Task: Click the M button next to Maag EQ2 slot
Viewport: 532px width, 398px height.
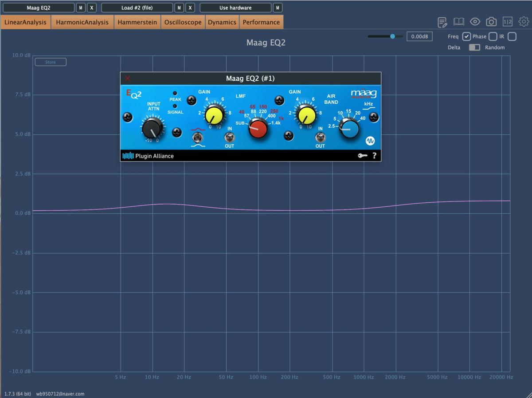Action: point(81,8)
